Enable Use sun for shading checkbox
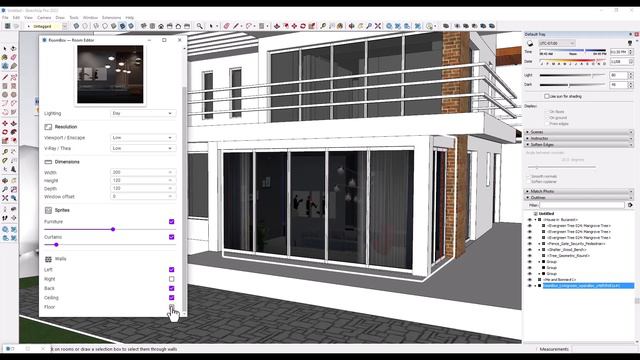 coord(547,96)
